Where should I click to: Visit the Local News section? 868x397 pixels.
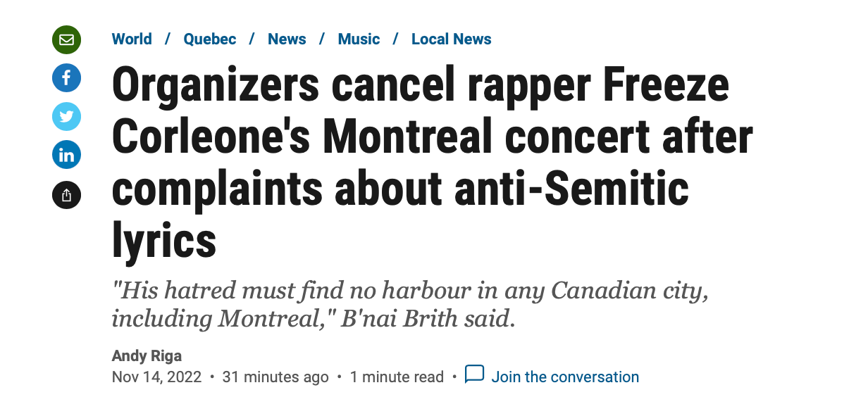click(452, 39)
